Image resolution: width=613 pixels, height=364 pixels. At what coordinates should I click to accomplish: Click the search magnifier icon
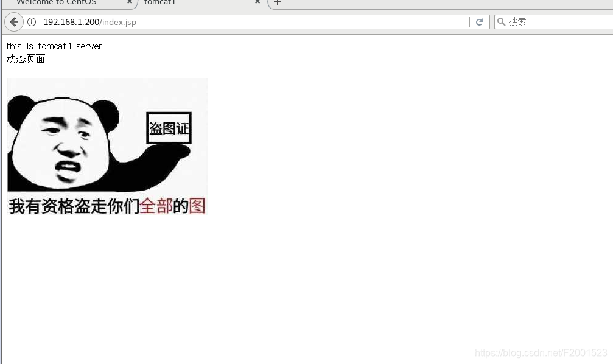click(x=501, y=22)
